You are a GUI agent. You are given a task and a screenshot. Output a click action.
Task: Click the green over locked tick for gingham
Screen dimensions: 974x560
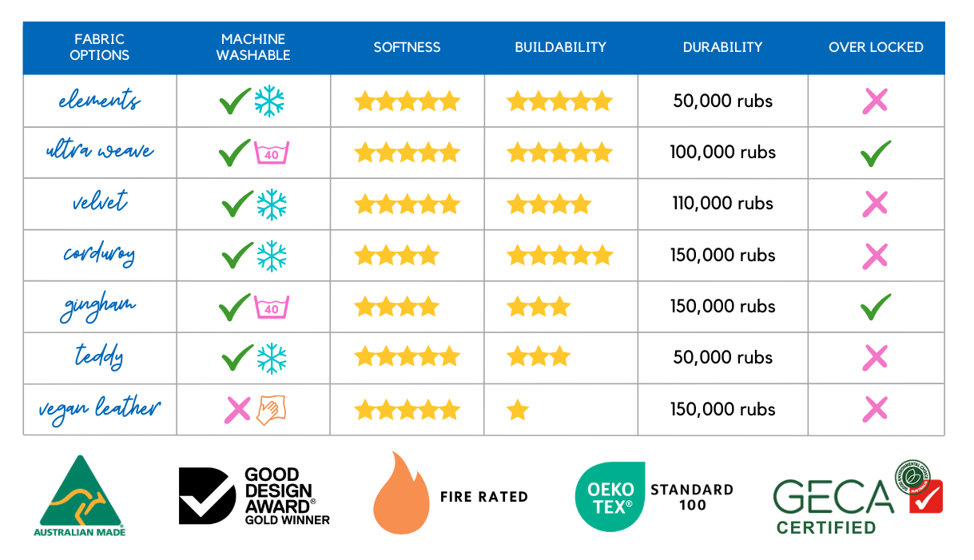click(876, 307)
